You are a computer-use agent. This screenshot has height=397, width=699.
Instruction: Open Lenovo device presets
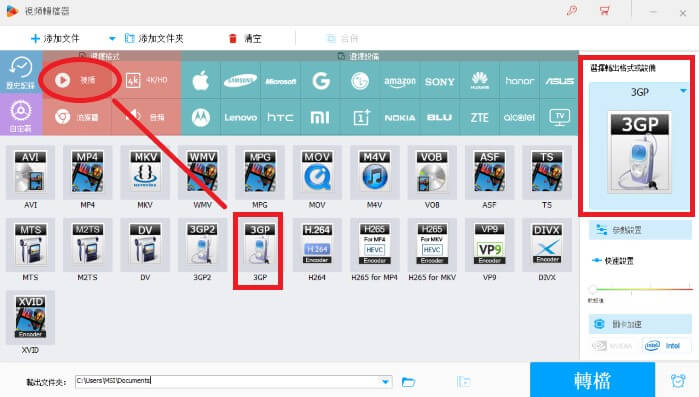[x=240, y=118]
